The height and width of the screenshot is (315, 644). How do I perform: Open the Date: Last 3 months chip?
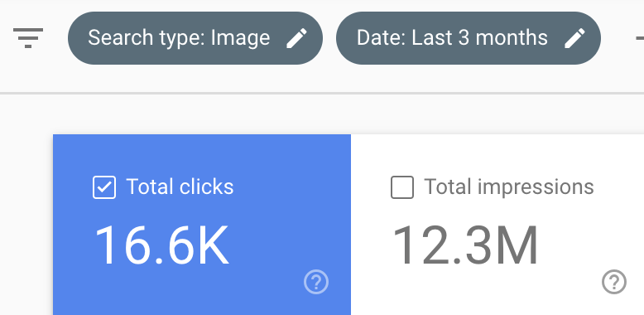click(469, 38)
